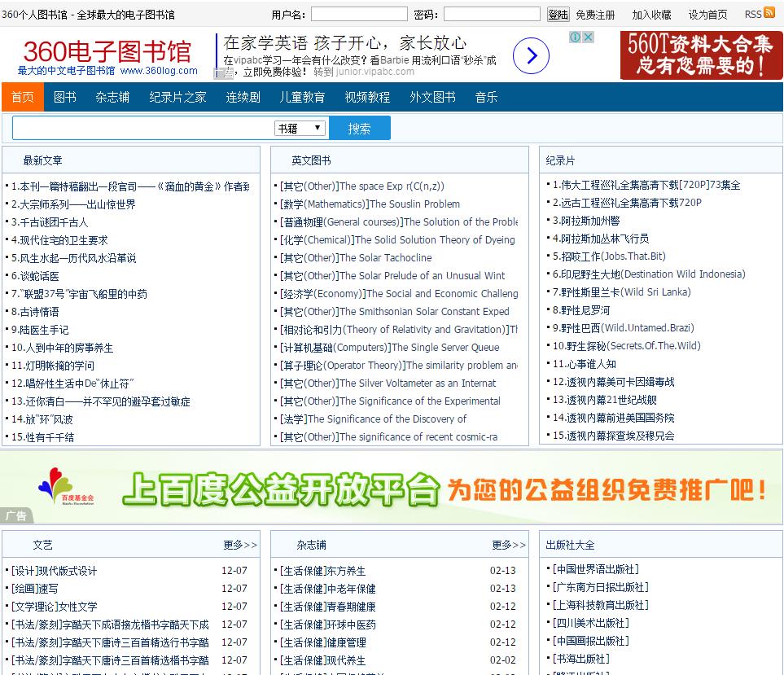This screenshot has height=675, width=784.
Task: Open article 9.陆医生手记
Action: tap(40, 330)
